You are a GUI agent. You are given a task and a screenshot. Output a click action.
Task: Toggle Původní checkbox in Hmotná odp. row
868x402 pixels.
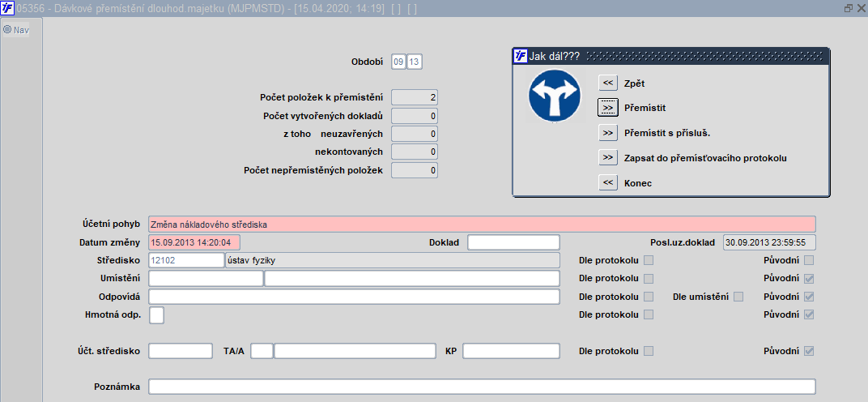pos(810,314)
